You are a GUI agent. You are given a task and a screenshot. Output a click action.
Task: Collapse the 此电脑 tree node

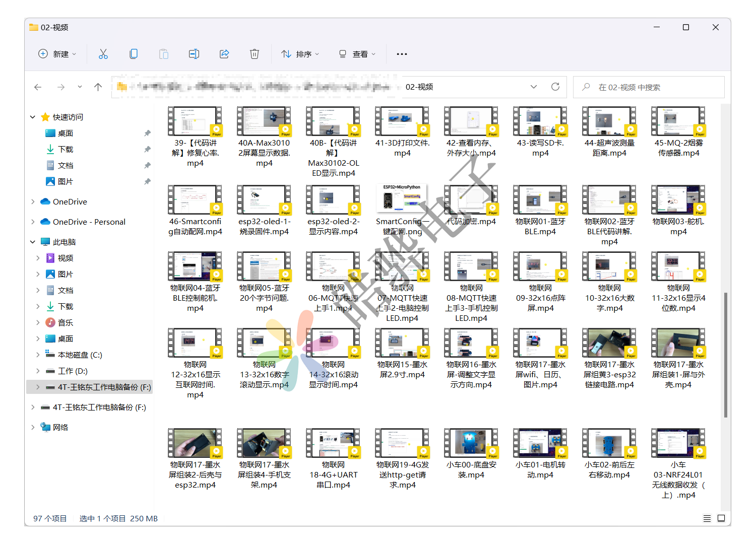[33, 242]
